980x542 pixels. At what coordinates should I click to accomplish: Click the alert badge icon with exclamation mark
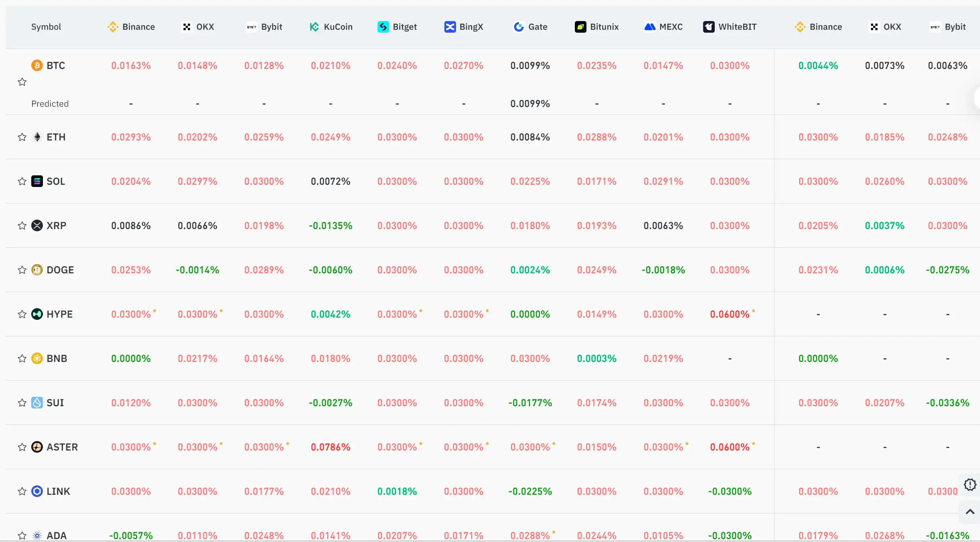pos(970,485)
